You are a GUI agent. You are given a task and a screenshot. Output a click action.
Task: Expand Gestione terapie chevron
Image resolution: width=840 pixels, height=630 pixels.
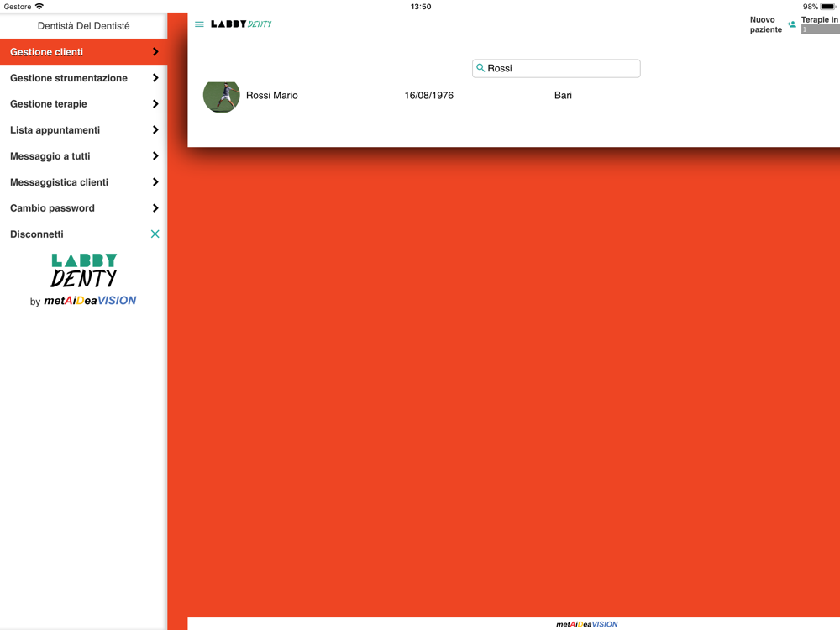[155, 104]
